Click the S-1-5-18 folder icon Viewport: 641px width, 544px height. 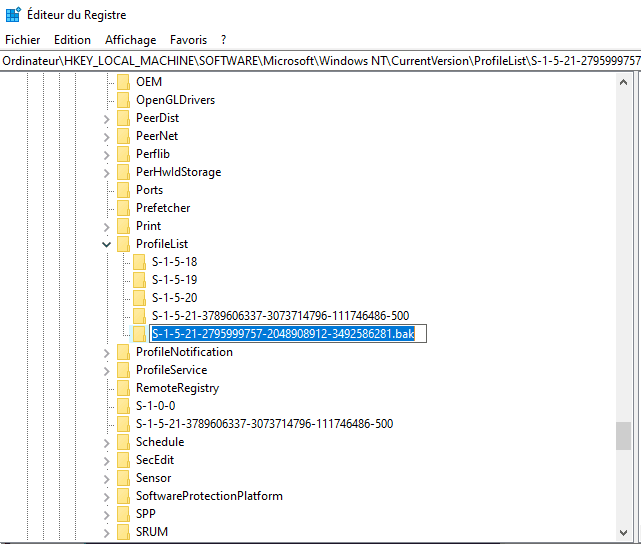[x=139, y=262]
